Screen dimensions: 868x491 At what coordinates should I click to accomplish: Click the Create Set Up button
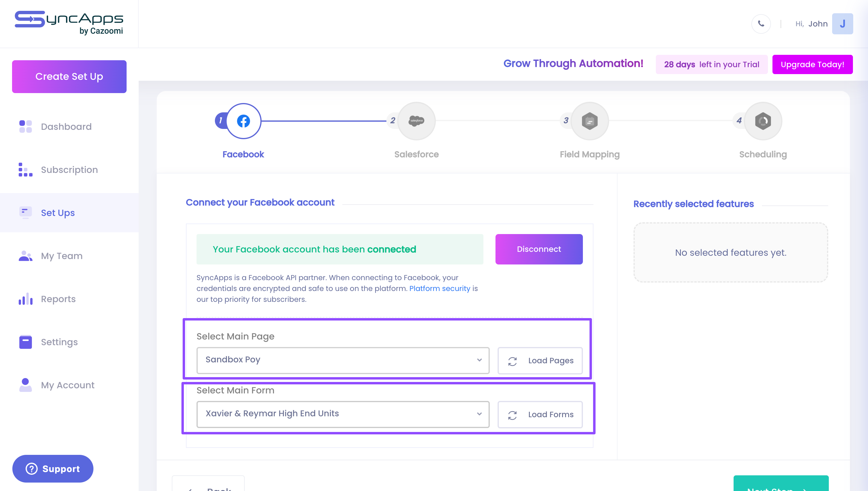click(x=69, y=77)
